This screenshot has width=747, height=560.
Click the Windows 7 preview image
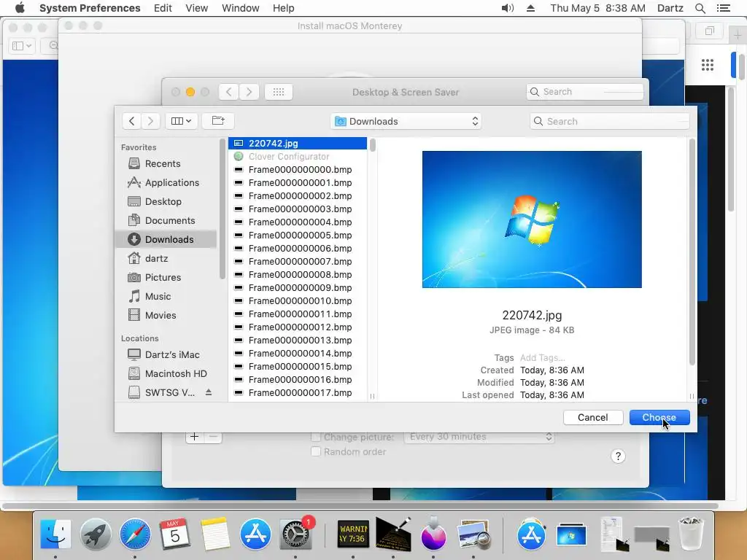532,219
